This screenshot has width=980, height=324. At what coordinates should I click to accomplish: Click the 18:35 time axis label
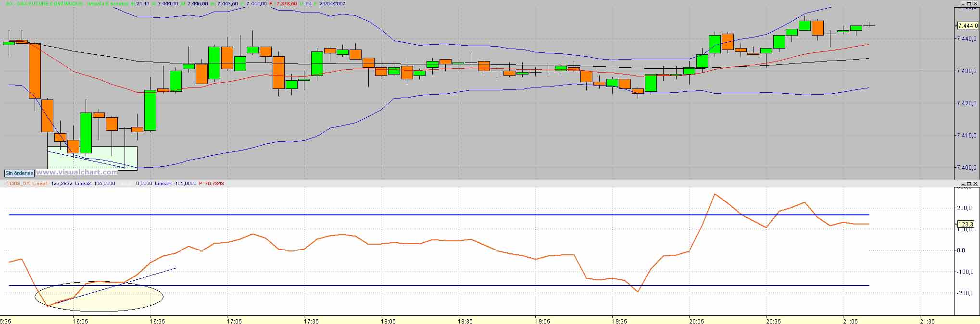[465, 321]
